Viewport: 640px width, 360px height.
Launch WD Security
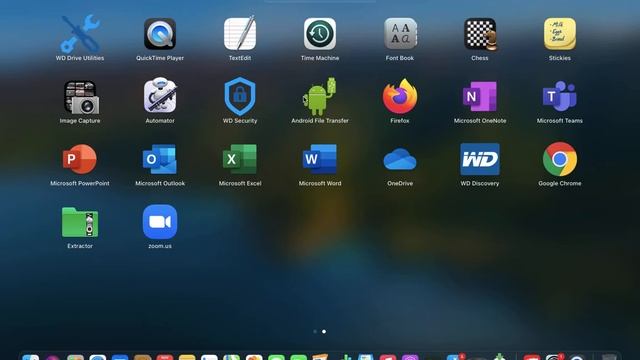point(240,96)
